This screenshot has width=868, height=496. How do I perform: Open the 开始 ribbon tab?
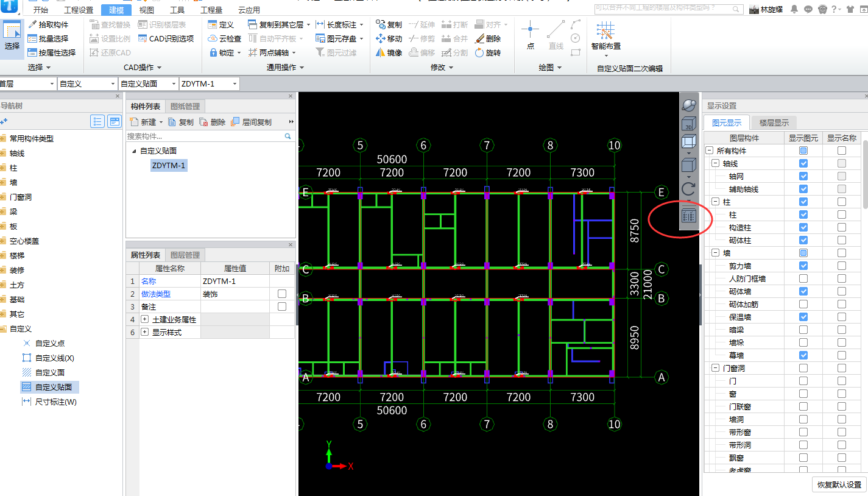click(x=41, y=10)
